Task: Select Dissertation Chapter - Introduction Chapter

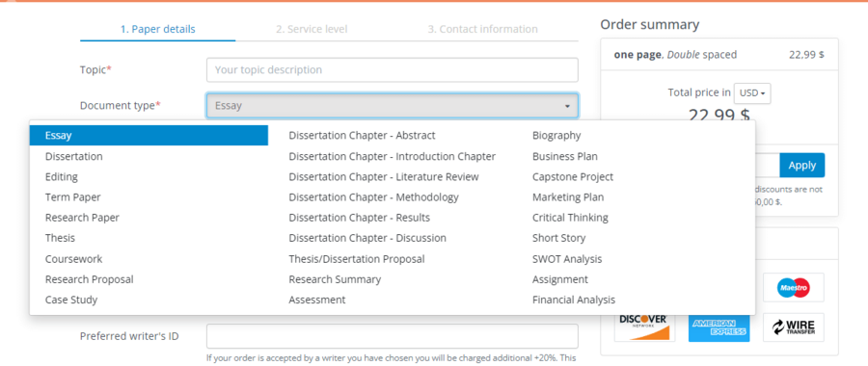Action: click(x=393, y=156)
